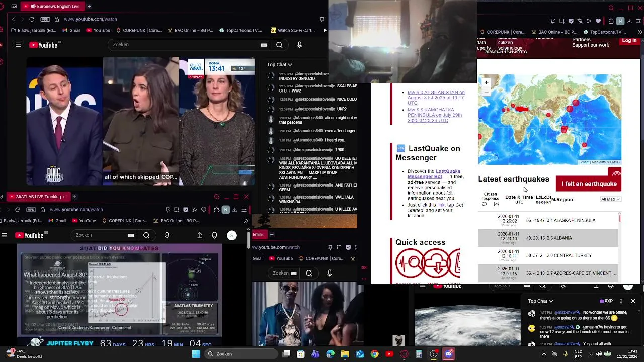644x362 pixels.
Task: Open more options in ISS stream chat header
Action: click(621, 301)
